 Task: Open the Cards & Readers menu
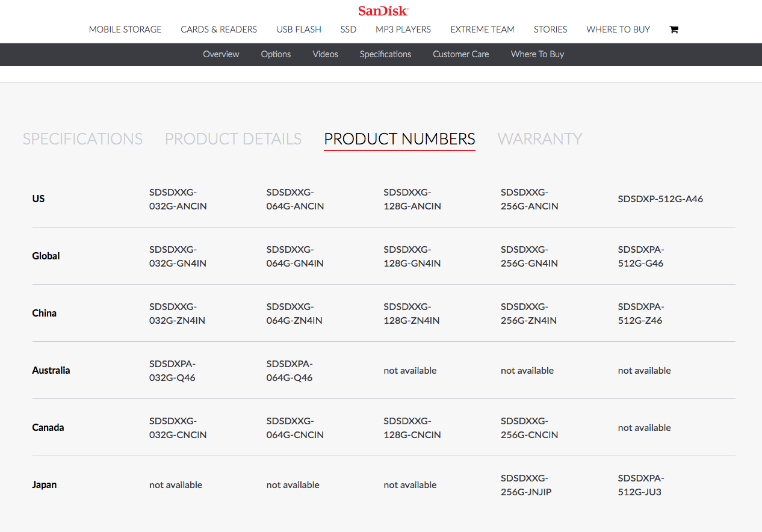tap(219, 29)
